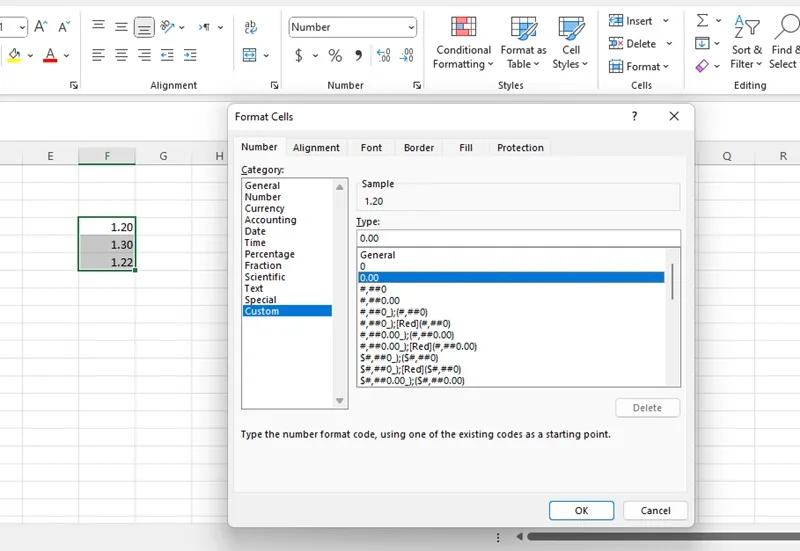Switch to Protection tab
This screenshot has height=551, width=800.
tap(520, 147)
